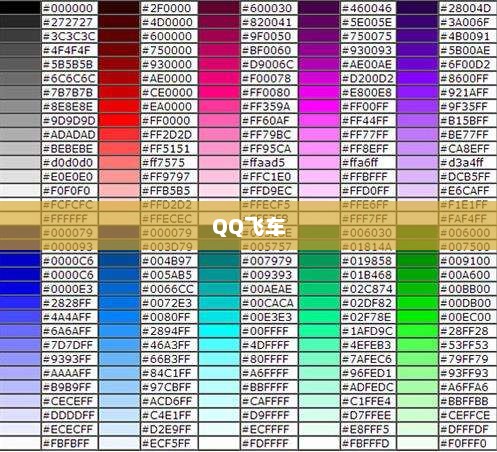Select the hex code #00BB00
The width and height of the screenshot is (497, 452).
[466, 289]
